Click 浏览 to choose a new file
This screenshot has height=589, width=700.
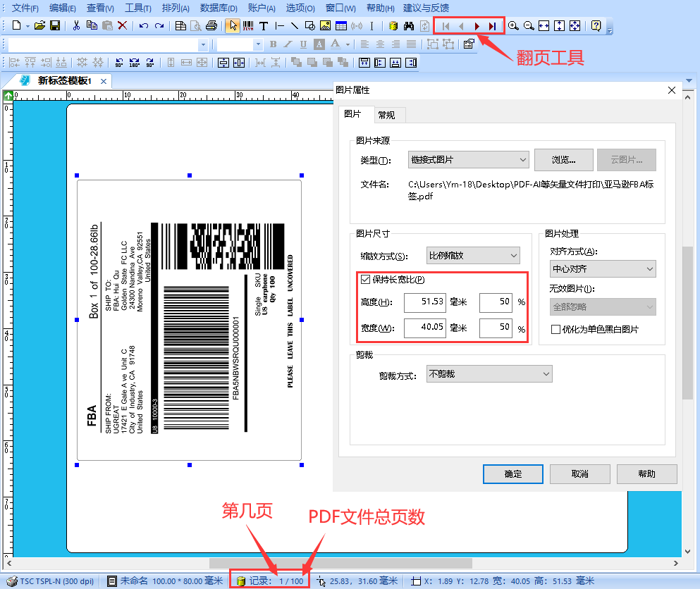pyautogui.click(x=563, y=160)
